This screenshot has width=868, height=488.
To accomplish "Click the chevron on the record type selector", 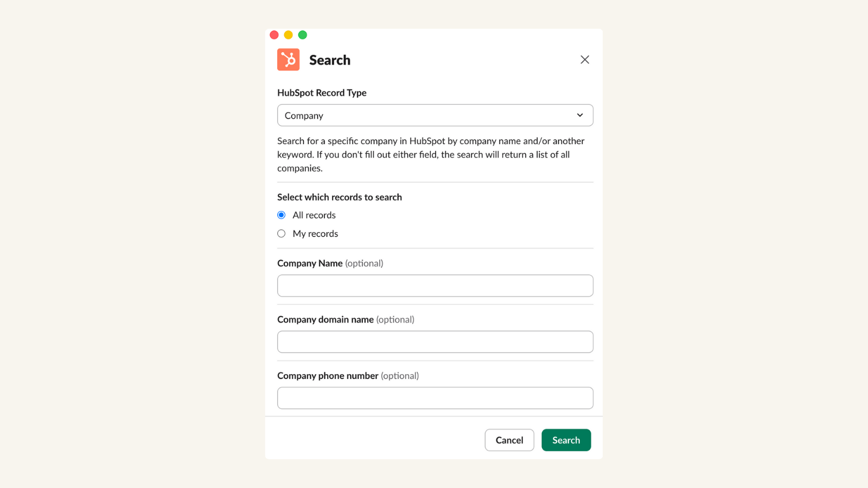I will (x=579, y=115).
